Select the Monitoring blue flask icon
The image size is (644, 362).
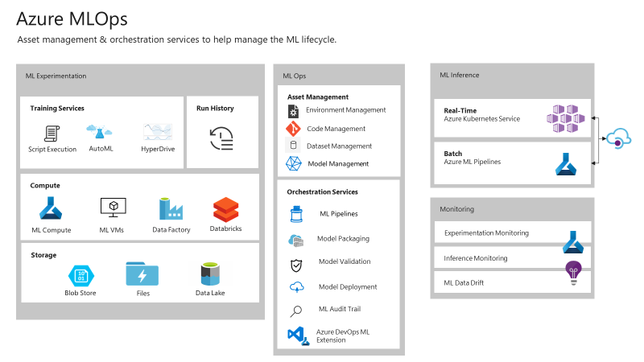point(573,242)
